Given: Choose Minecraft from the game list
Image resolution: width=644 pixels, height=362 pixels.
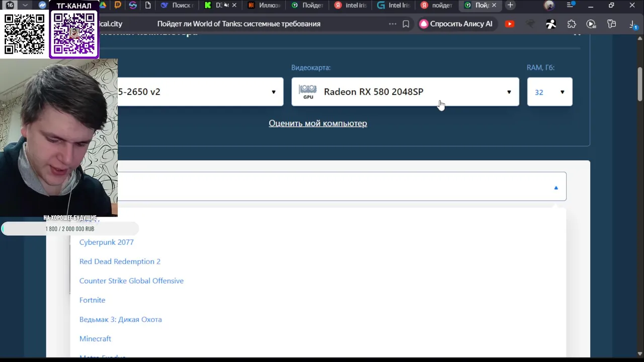Looking at the screenshot, I should 95,338.
